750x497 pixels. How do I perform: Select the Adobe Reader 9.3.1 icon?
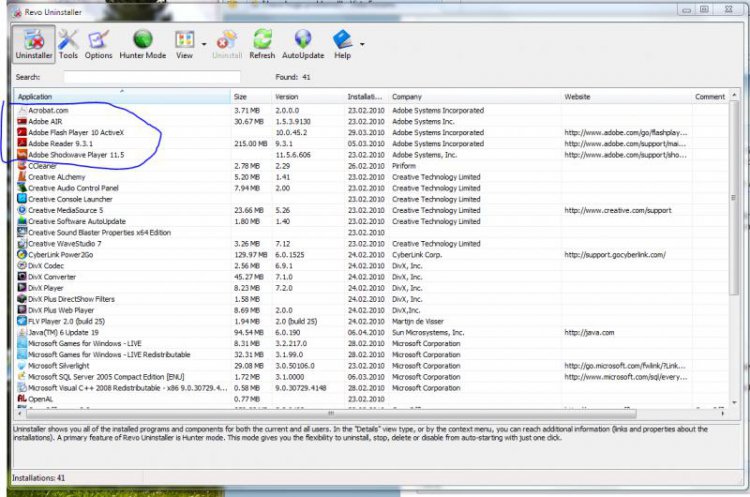(22, 144)
